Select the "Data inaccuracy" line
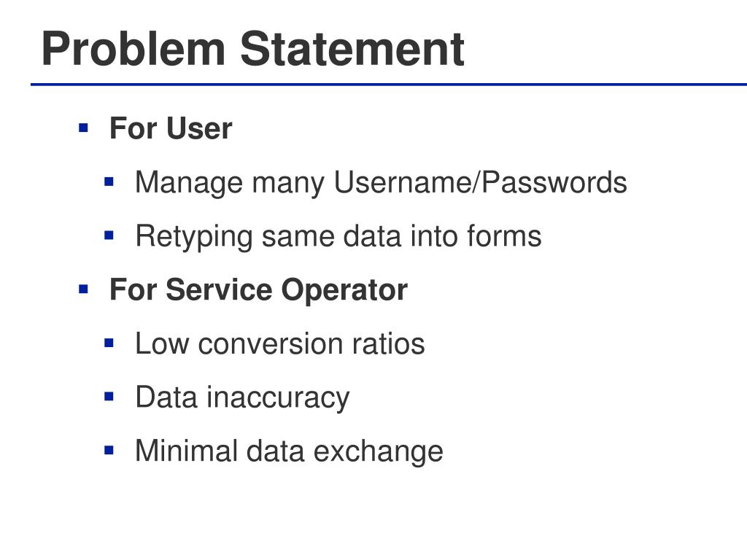 pyautogui.click(x=242, y=398)
